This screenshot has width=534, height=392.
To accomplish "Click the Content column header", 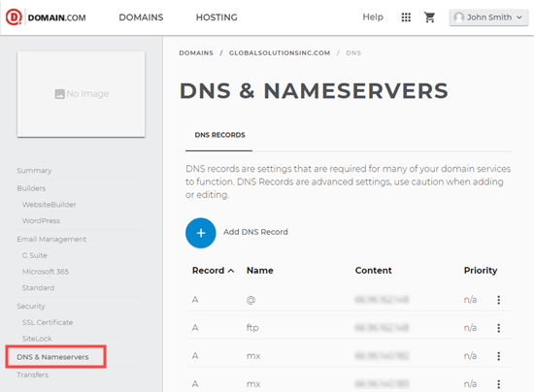I will pos(374,271).
